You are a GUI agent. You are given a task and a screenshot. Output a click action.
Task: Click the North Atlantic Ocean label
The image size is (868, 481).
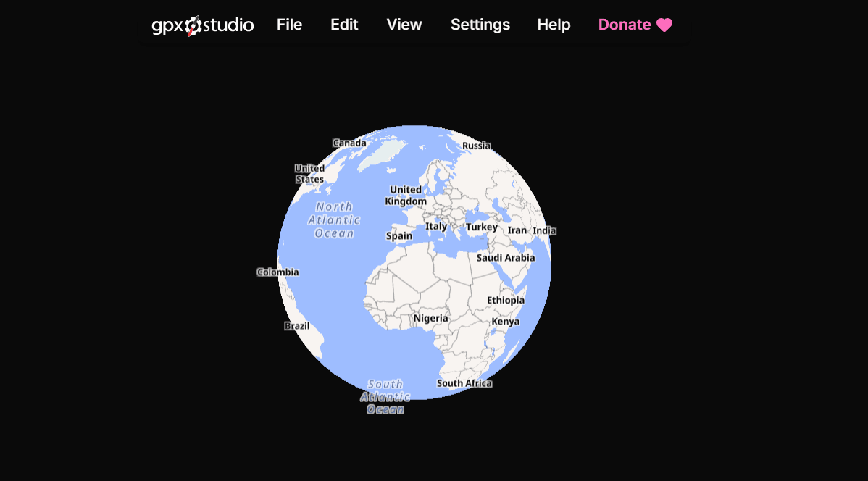[x=334, y=219]
